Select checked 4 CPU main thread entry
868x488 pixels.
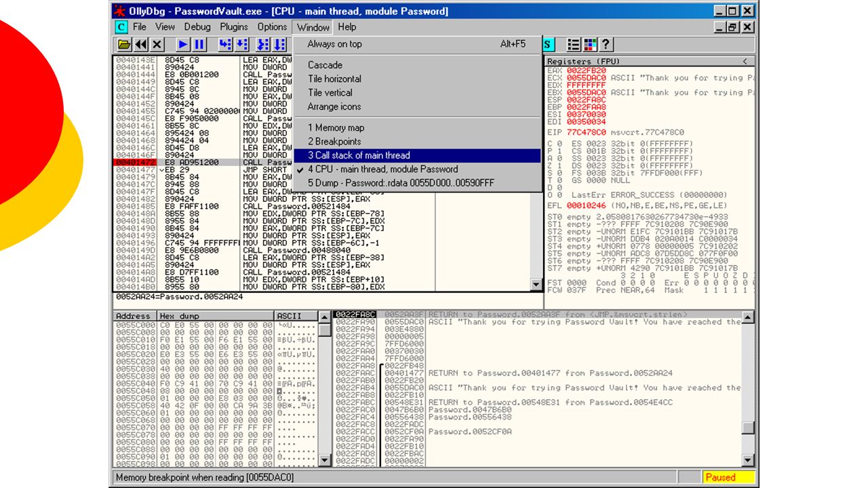417,169
